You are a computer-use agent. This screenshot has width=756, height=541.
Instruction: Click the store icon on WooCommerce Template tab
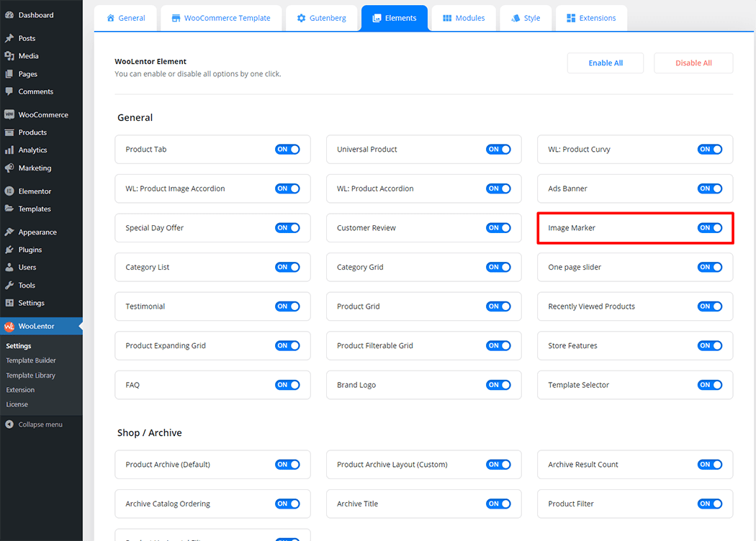tap(176, 18)
